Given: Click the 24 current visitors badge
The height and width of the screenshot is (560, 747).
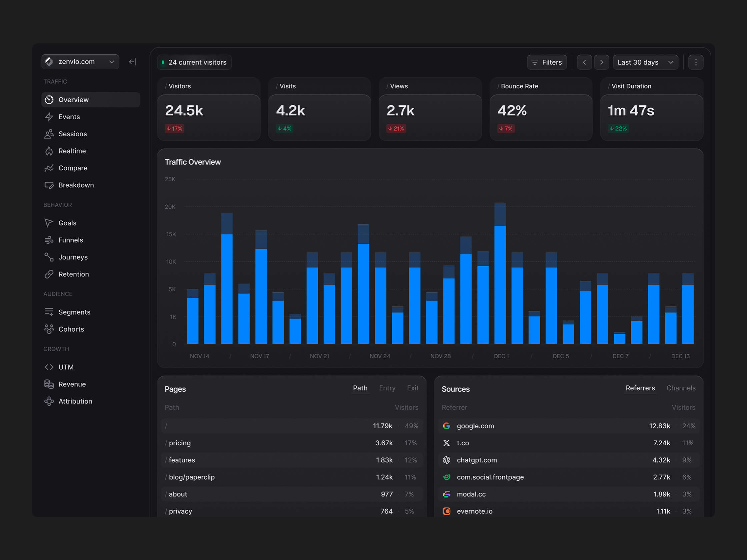Looking at the screenshot, I should [194, 62].
